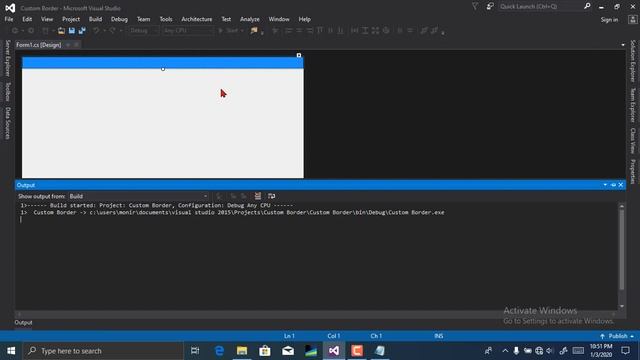This screenshot has width=640, height=360.
Task: Open the Project menu
Action: tap(71, 19)
